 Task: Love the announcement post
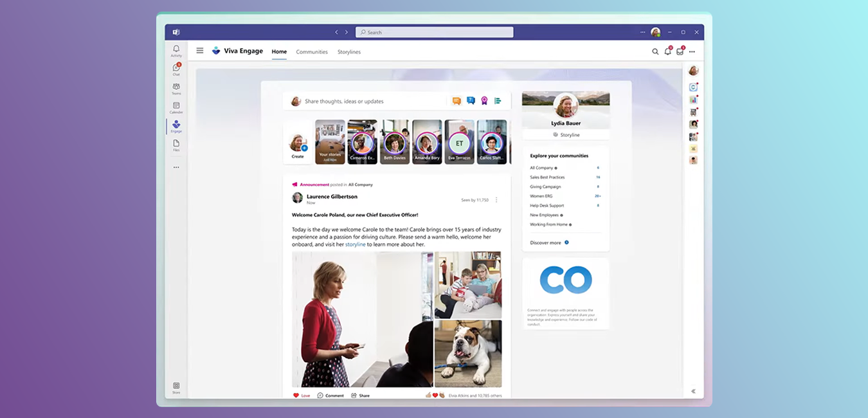point(302,395)
